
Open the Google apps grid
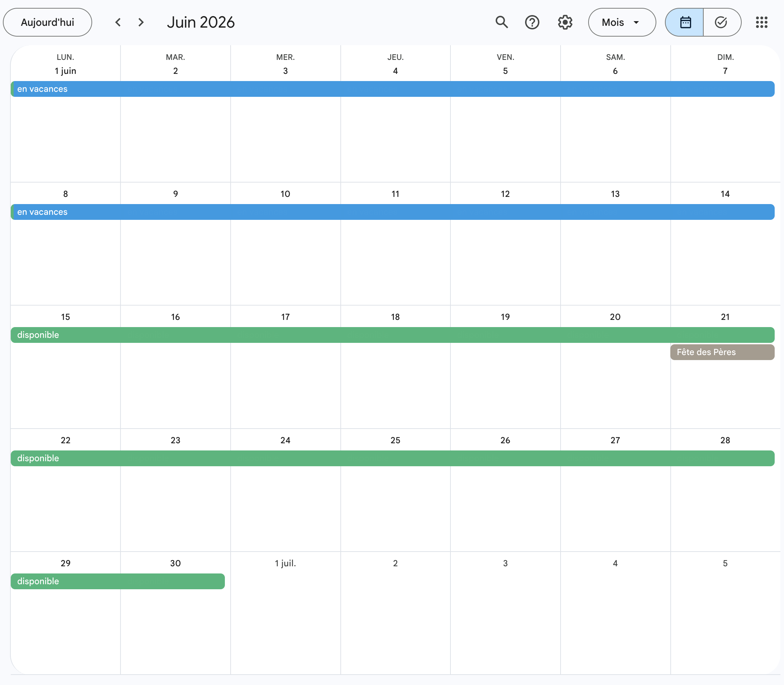pos(761,22)
